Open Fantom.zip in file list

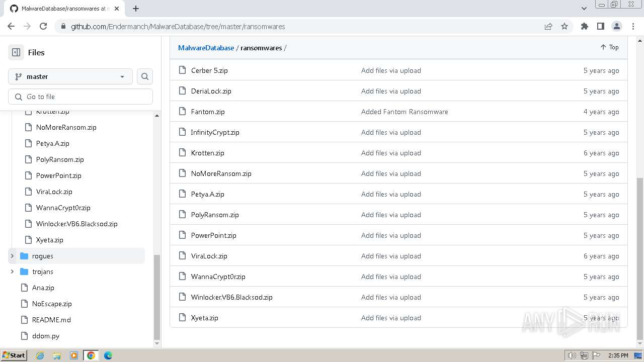[208, 112]
